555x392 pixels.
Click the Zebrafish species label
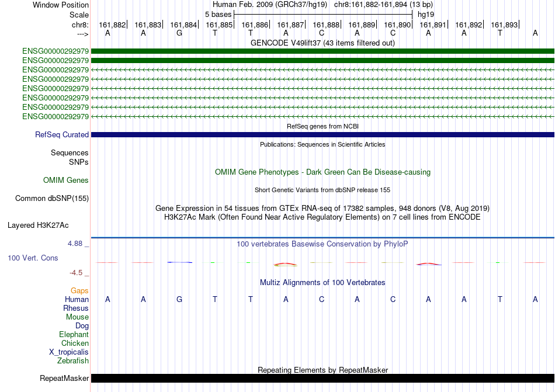(x=73, y=361)
